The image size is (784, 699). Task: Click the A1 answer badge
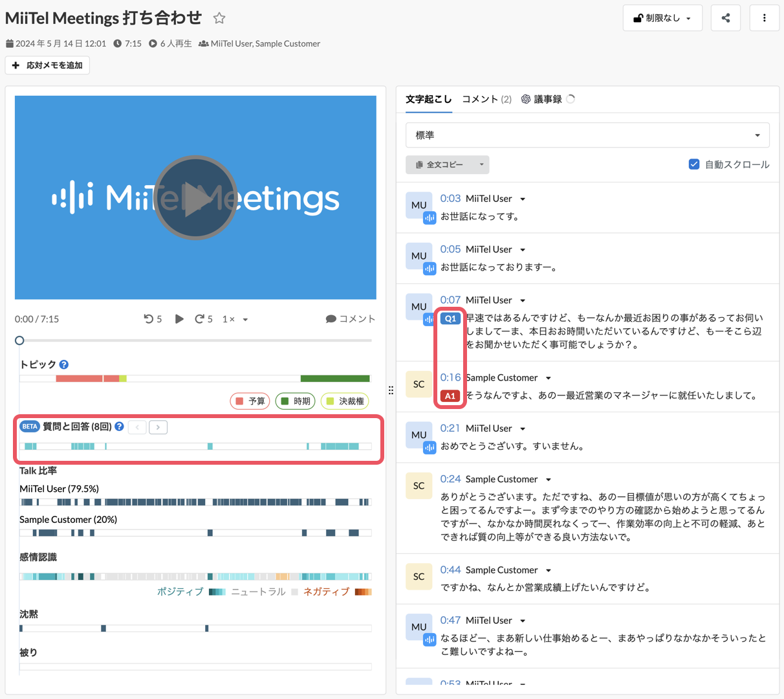click(450, 396)
